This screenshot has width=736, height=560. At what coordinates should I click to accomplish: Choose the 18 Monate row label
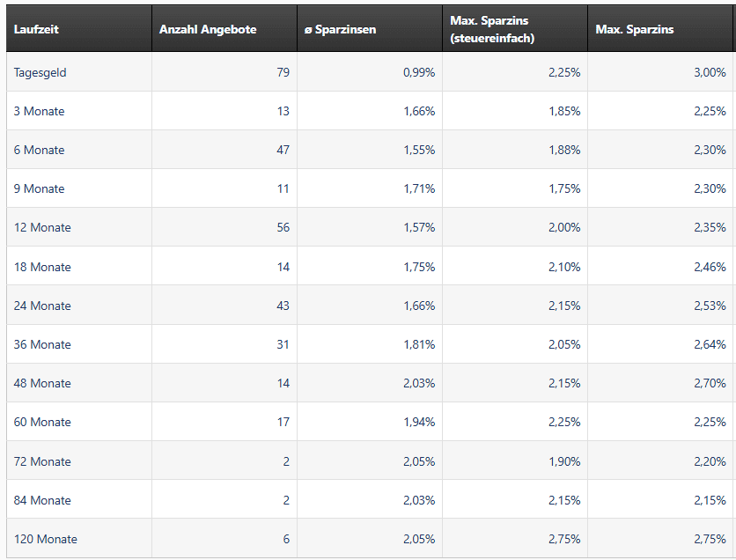[x=42, y=267]
